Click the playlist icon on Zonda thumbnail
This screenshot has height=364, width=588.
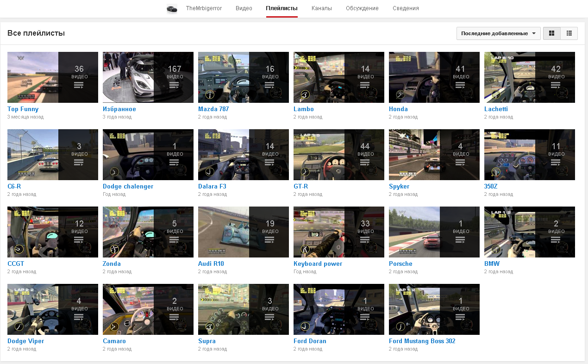tap(174, 240)
